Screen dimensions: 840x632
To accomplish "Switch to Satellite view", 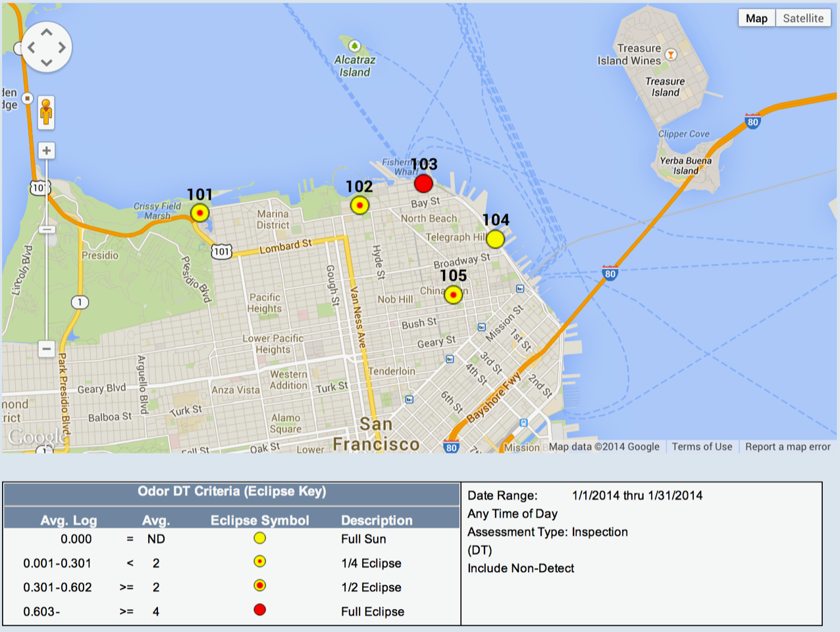I will [802, 18].
